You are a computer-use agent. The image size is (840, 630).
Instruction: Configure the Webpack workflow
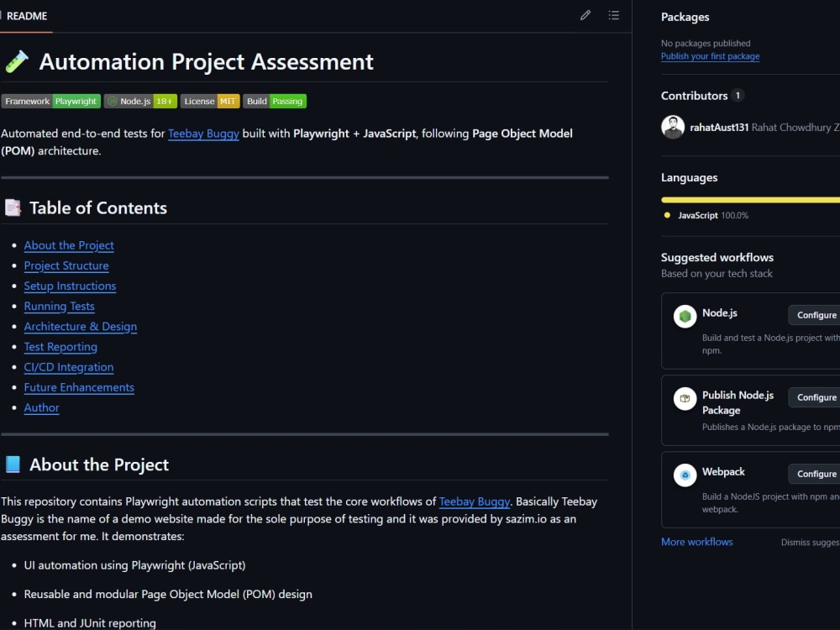click(815, 474)
